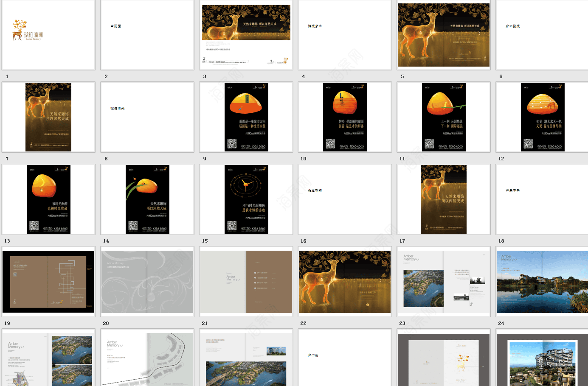The height and width of the screenshot is (386, 588).
Task: Select the mostly blank slide 6 thumbnail
Action: 542,35
